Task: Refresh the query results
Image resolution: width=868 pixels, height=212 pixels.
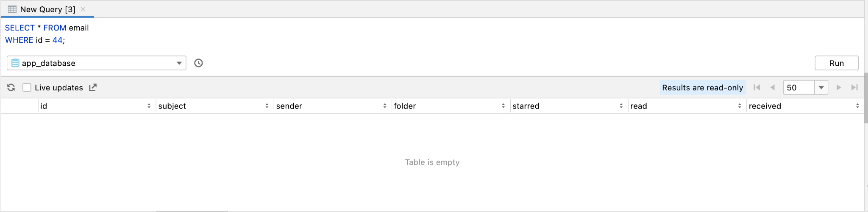Action: point(11,87)
